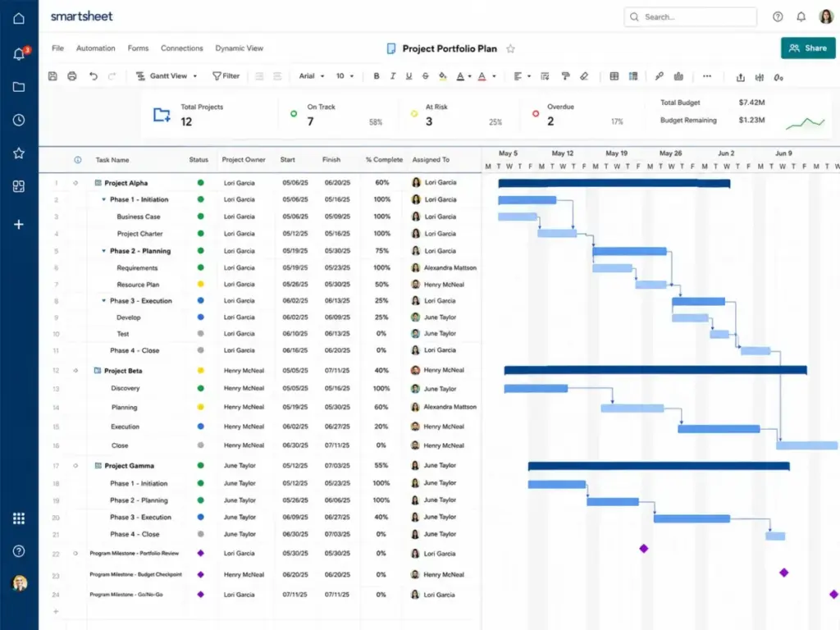Viewport: 840px width, 630px height.
Task: Open notifications bell with badge in sidebar
Action: click(20, 53)
